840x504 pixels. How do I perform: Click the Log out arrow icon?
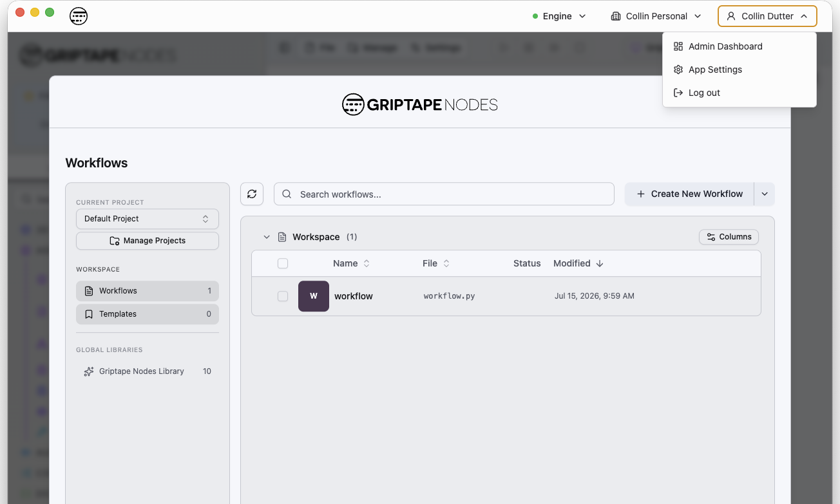[678, 93]
